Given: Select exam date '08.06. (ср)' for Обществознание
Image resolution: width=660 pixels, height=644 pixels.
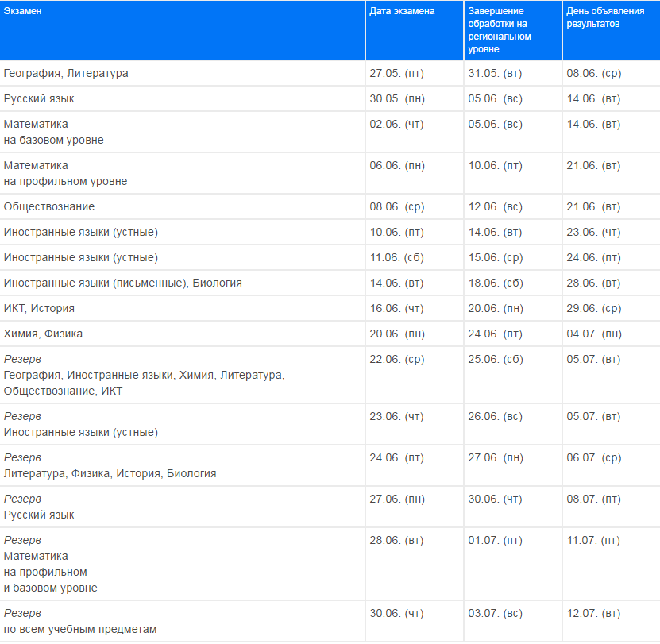Looking at the screenshot, I should click(414, 206).
